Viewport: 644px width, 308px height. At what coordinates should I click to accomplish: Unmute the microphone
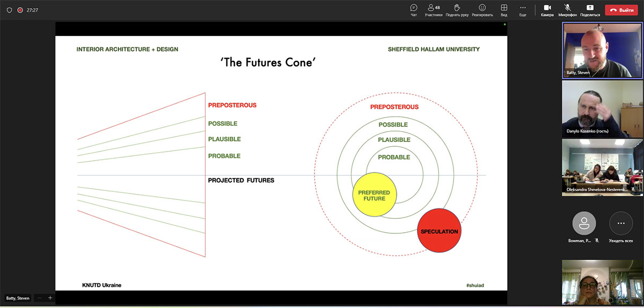(x=567, y=10)
